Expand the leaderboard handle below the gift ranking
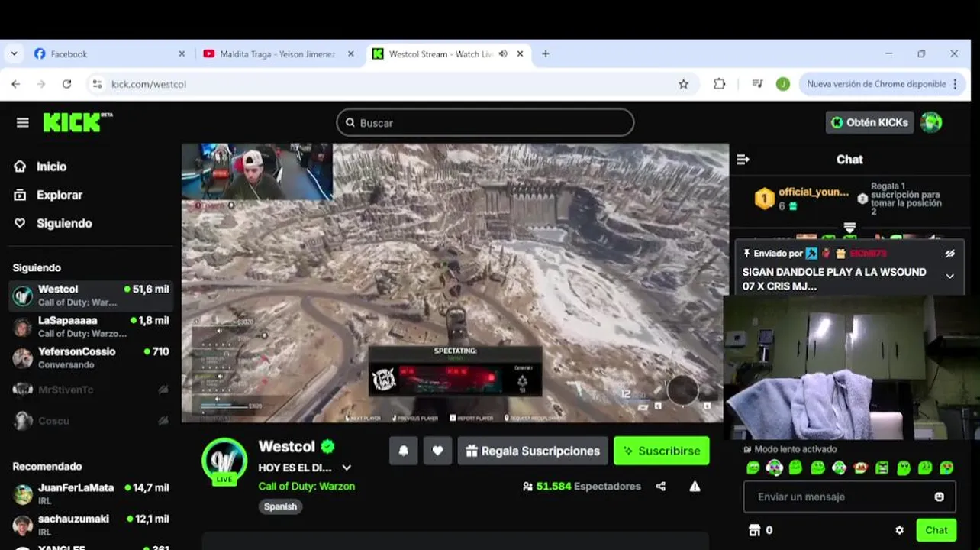980x550 pixels. (849, 228)
